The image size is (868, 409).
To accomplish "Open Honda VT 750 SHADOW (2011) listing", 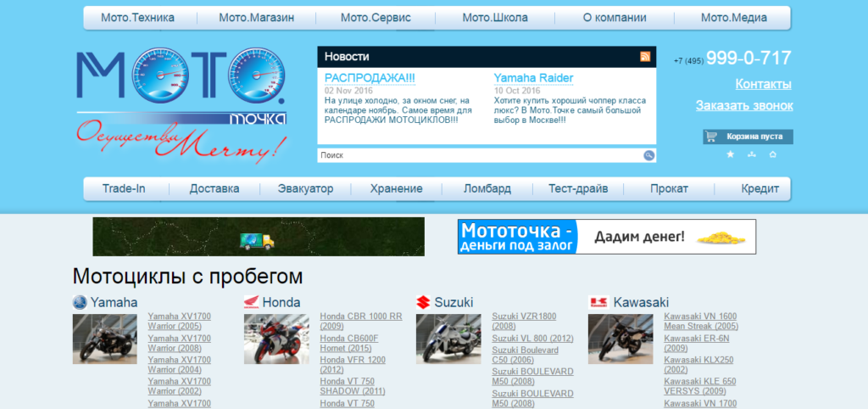I will pyautogui.click(x=353, y=386).
